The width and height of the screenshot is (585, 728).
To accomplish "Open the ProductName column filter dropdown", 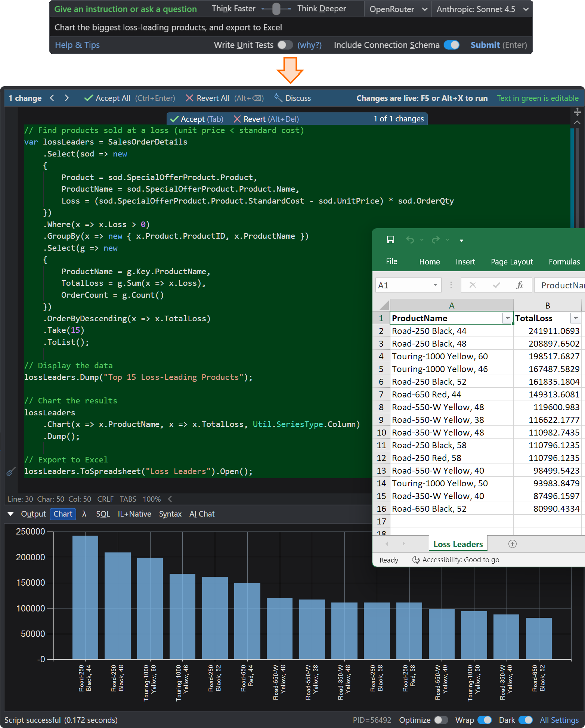I will point(507,318).
